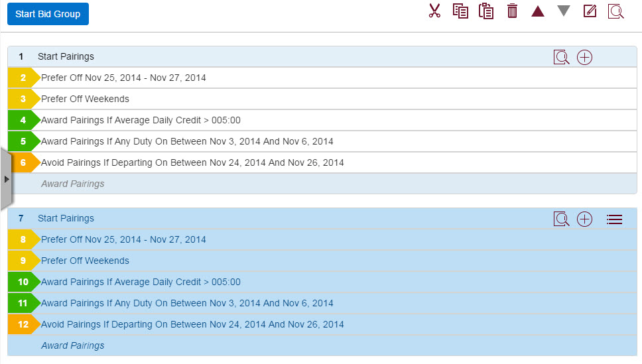This screenshot has width=642, height=364.
Task: Select line 9 Prefer Off Weekends
Action: (x=322, y=261)
